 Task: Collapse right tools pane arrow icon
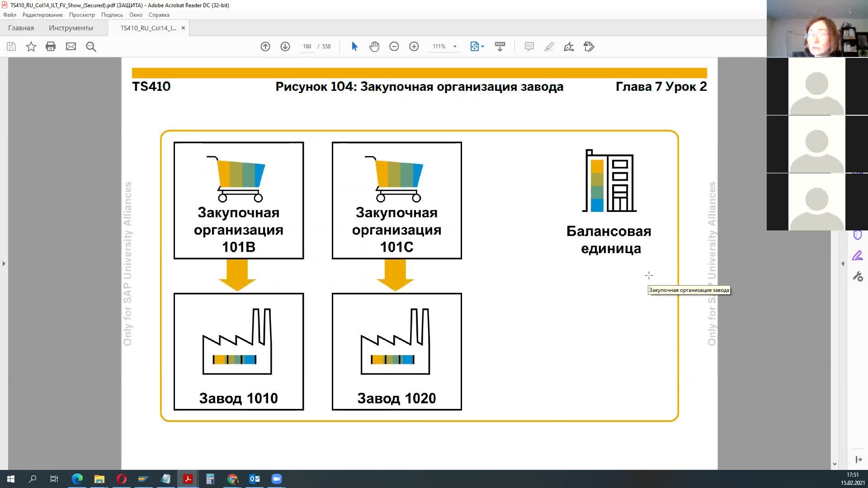[x=859, y=460]
